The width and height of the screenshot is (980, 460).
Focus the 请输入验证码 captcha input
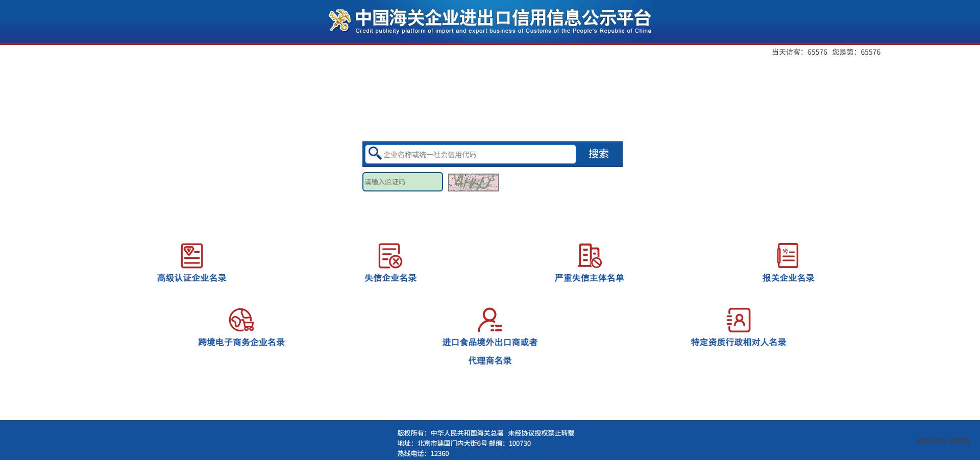click(x=403, y=182)
